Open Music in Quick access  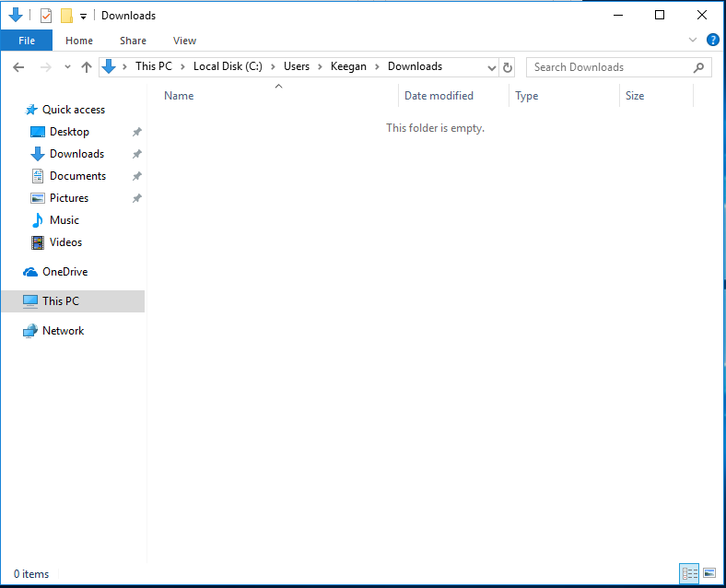64,220
